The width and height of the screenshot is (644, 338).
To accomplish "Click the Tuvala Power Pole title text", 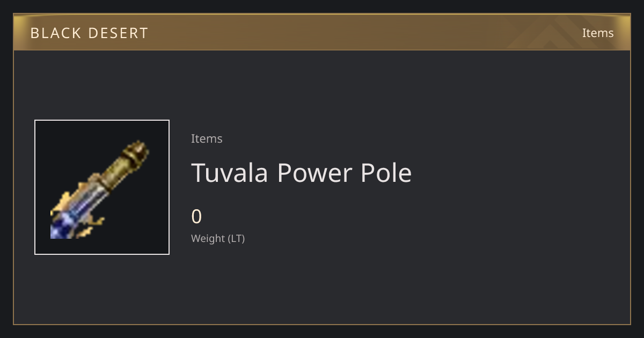I will (x=302, y=173).
